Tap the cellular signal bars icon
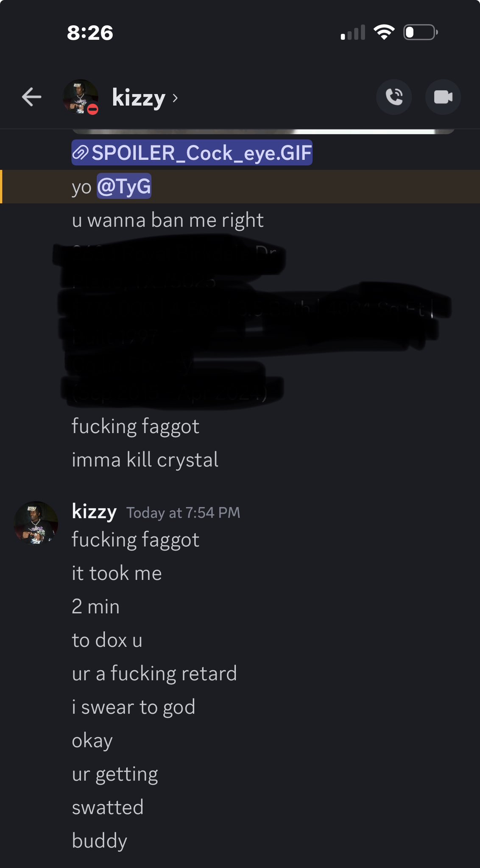480x868 pixels. click(353, 33)
